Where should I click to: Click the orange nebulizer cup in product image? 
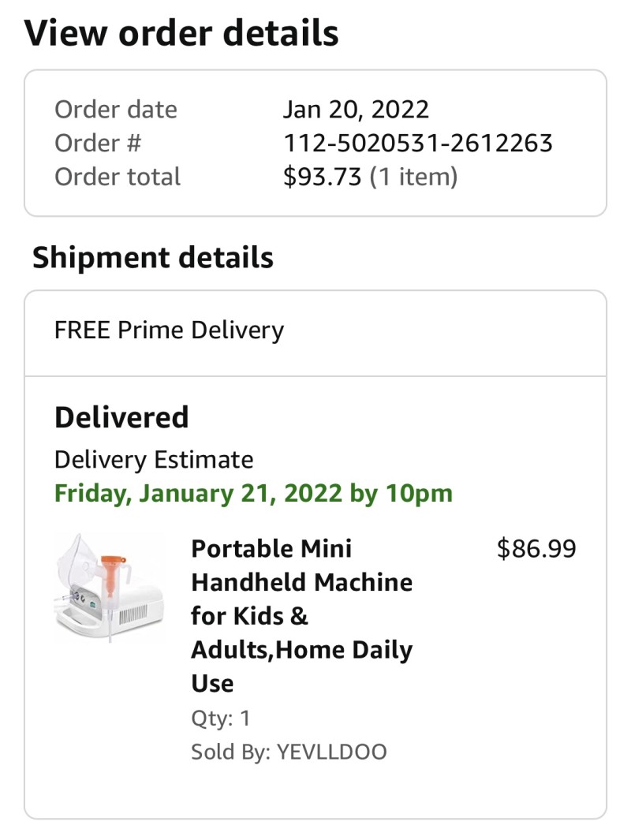(110, 570)
